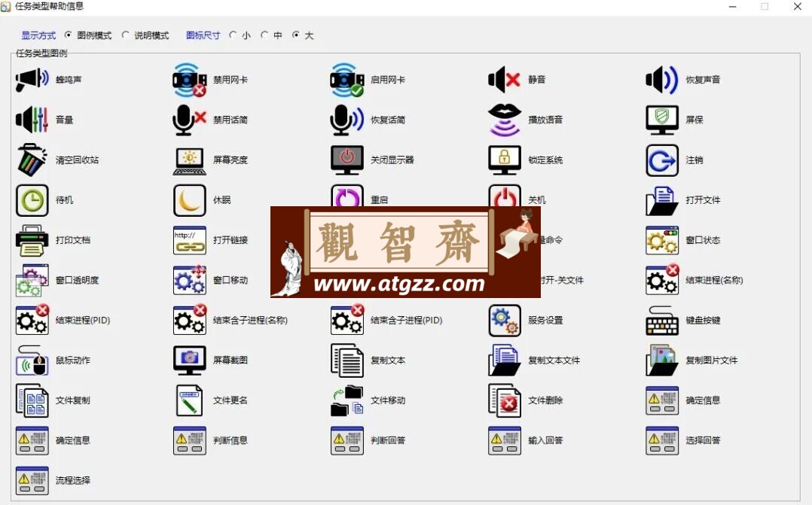Select the 清空回收站 trash bin icon
Viewport: 812px width, 505px height.
tap(32, 160)
